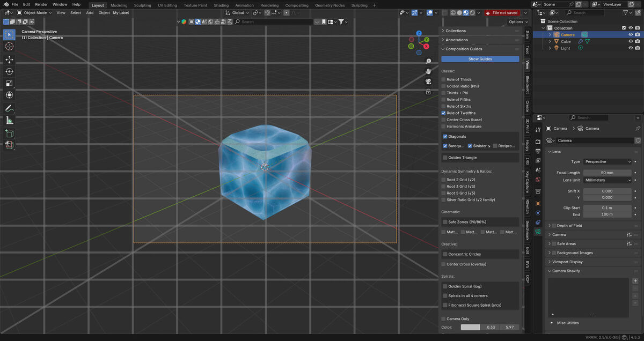Click the guide Color swatch

(470, 327)
